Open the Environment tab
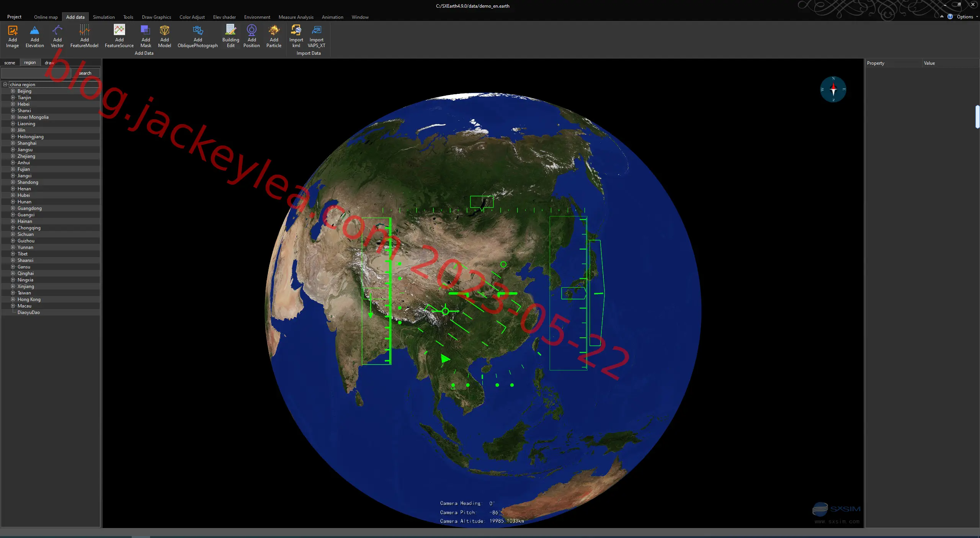This screenshot has height=538, width=980. click(257, 17)
